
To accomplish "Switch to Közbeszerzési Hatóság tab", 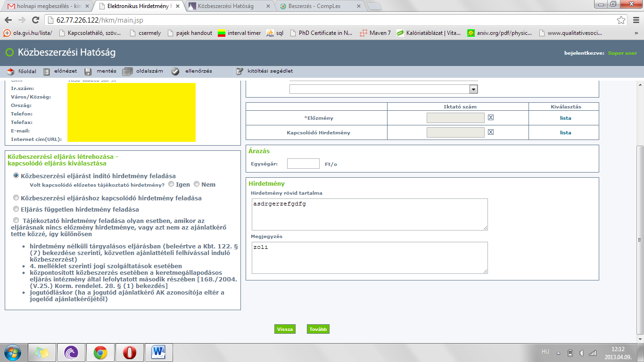I will [230, 6].
